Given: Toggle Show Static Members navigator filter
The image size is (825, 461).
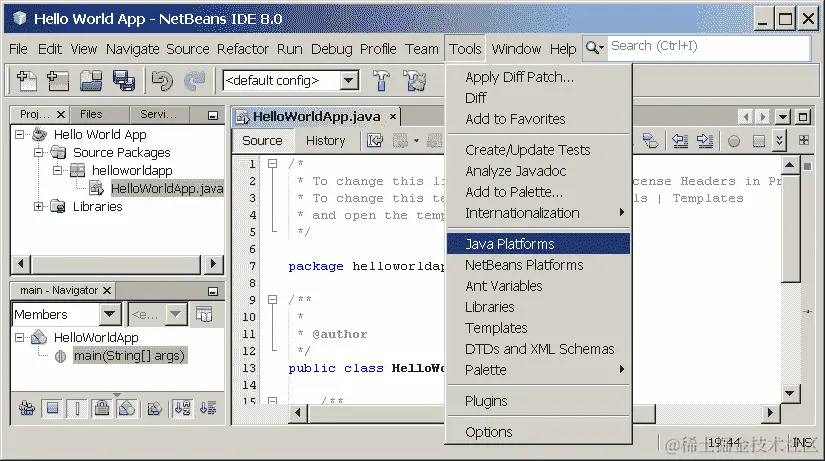Looking at the screenshot, I should (77, 408).
